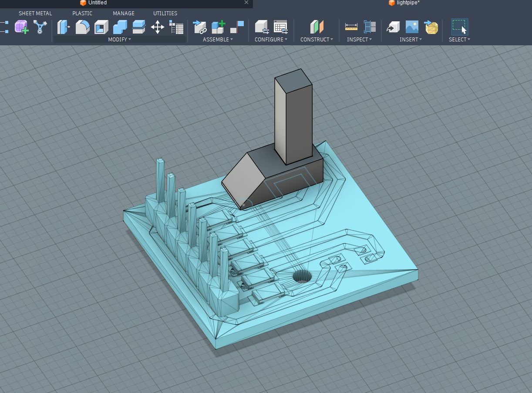The image size is (532, 393).
Task: Activate the Combine tool
Action: (119, 27)
